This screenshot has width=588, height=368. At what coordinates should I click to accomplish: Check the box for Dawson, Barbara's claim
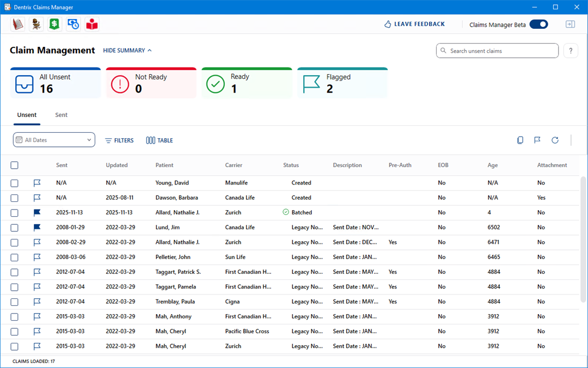(x=15, y=198)
